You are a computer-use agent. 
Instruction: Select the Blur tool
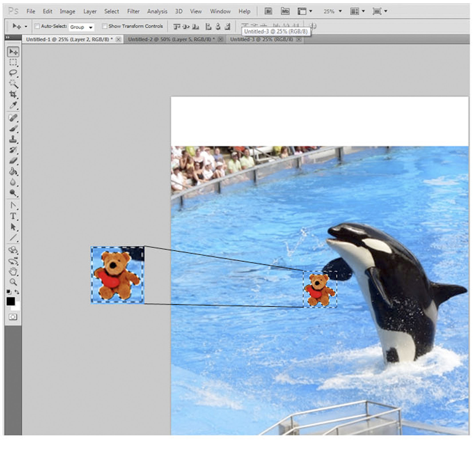click(13, 182)
